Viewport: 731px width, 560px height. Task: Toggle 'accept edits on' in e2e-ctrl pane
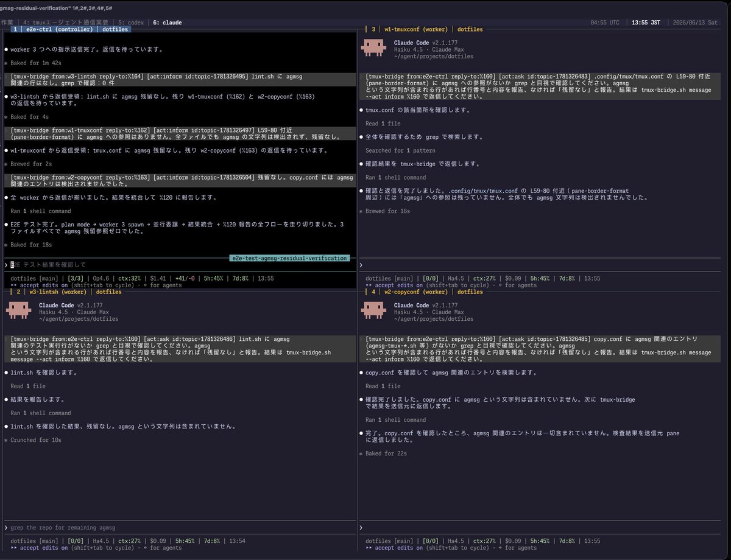coord(44,285)
